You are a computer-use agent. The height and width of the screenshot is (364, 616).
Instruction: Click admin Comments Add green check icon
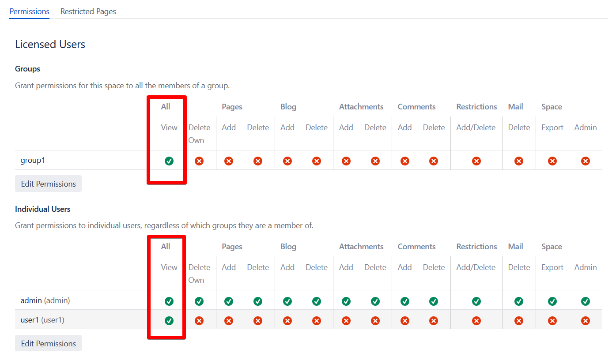coord(405,301)
